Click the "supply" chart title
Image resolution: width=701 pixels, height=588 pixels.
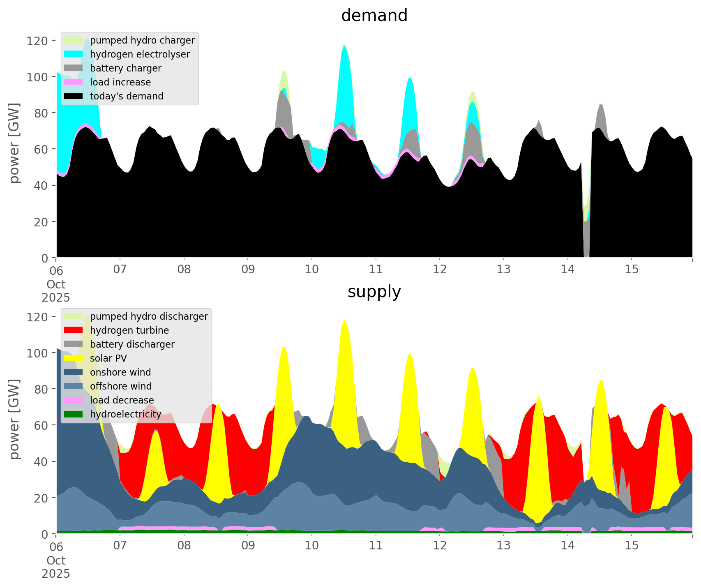coord(374,292)
